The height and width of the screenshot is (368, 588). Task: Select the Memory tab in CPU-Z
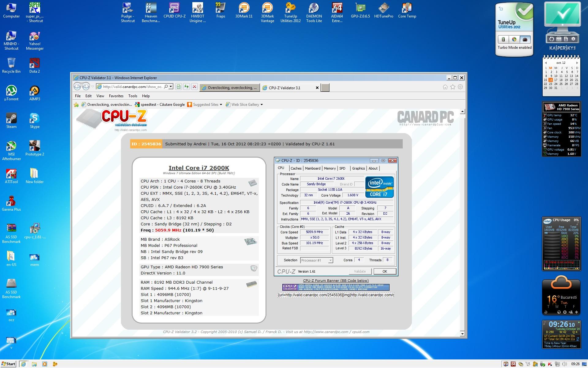pyautogui.click(x=330, y=168)
